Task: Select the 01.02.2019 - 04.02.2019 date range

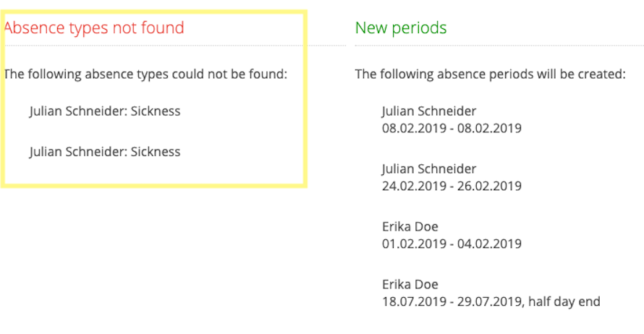Action: point(452,244)
